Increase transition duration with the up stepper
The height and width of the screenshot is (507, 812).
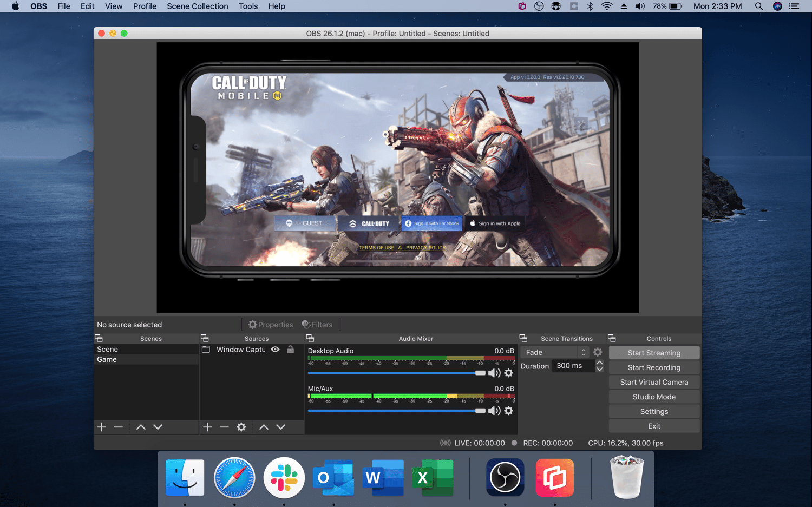[x=599, y=363]
